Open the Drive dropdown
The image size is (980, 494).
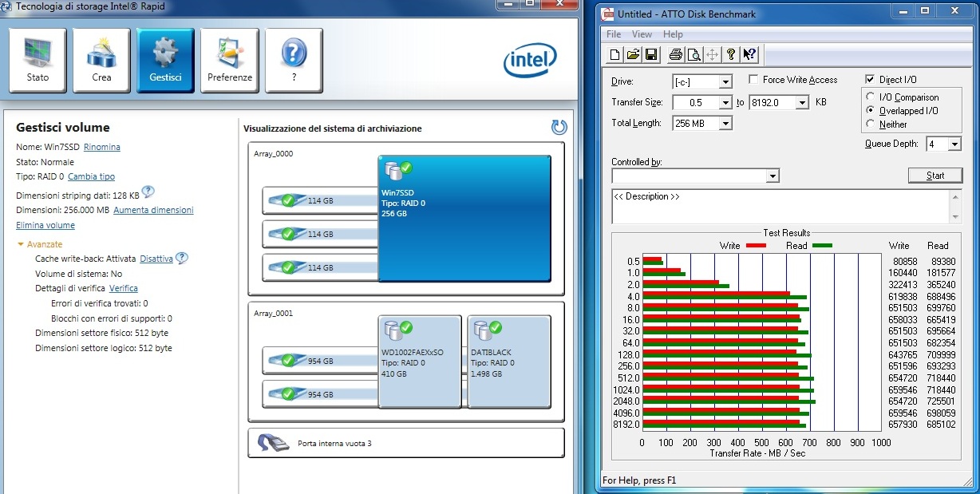pyautogui.click(x=725, y=81)
